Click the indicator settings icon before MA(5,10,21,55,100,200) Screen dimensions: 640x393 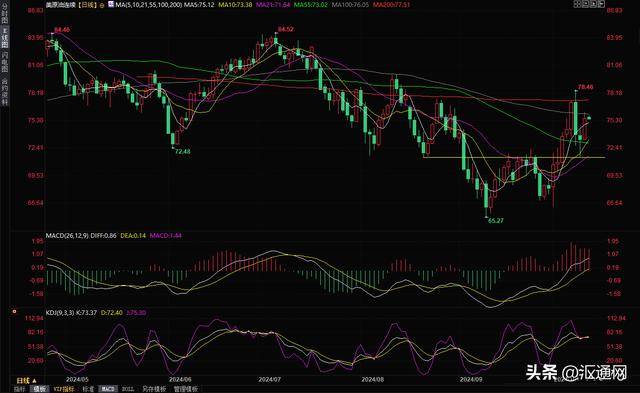pyautogui.click(x=111, y=4)
